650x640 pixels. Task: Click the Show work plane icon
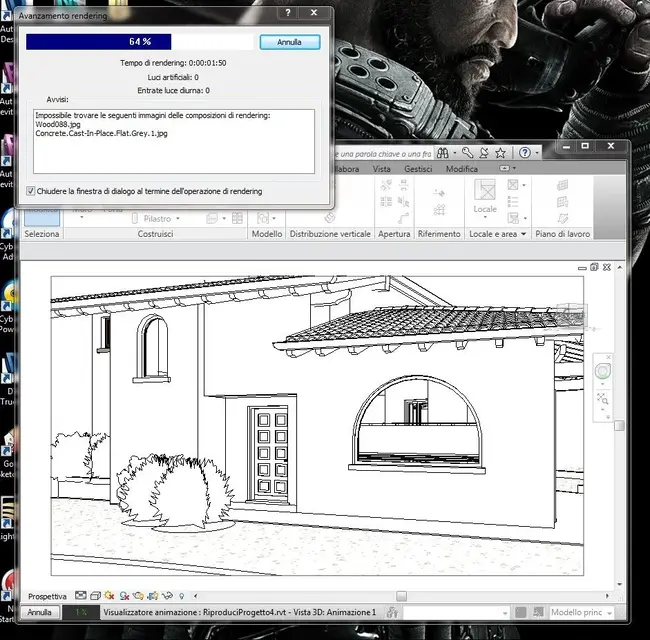click(562, 202)
